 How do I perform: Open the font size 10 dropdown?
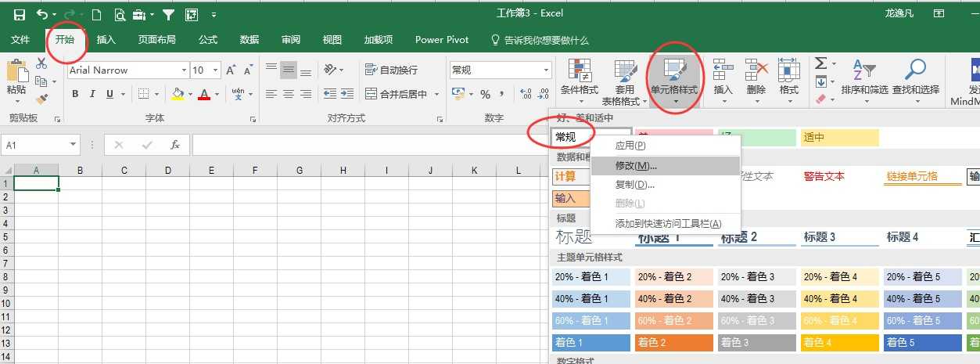(217, 70)
